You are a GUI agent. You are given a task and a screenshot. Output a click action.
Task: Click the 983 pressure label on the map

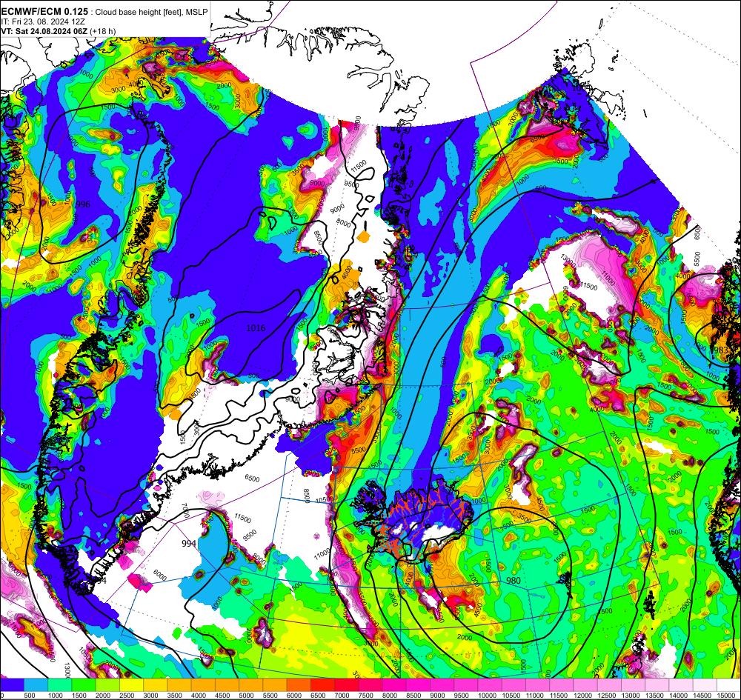721,350
